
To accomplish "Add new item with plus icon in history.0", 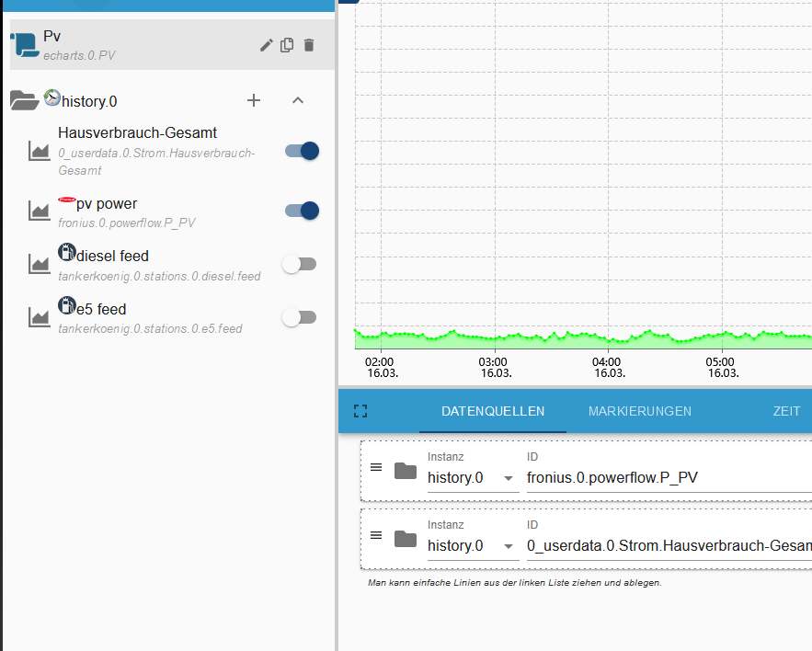I will coord(254,100).
